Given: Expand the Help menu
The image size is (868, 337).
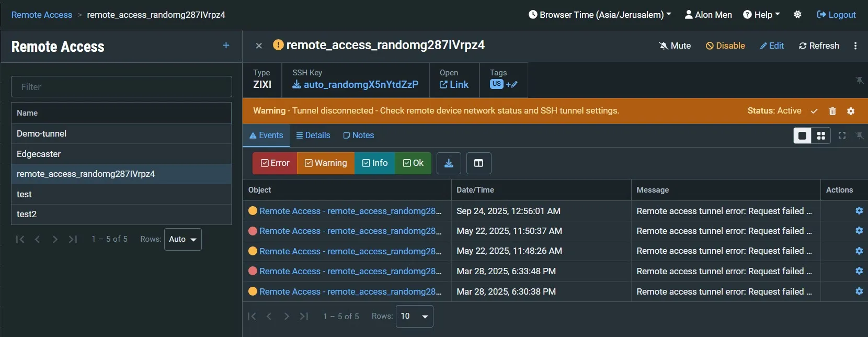Looking at the screenshot, I should click(x=761, y=15).
